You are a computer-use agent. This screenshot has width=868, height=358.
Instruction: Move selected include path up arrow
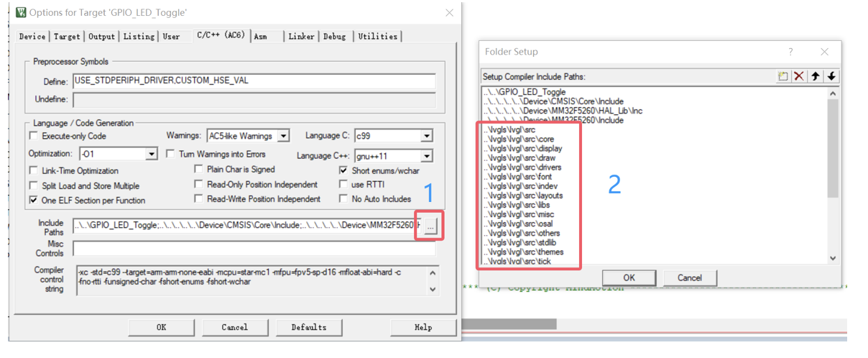[816, 76]
